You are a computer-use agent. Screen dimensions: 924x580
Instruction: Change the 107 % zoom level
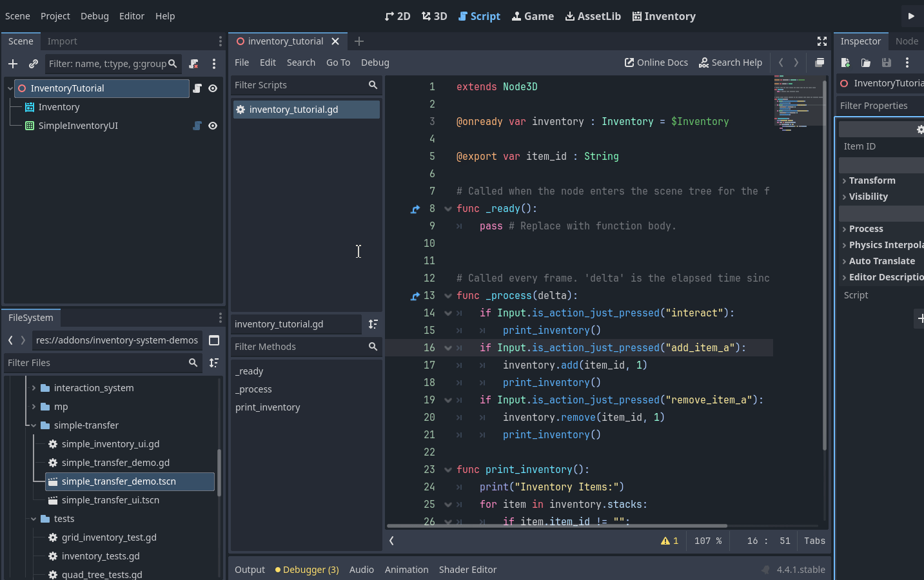pos(708,541)
